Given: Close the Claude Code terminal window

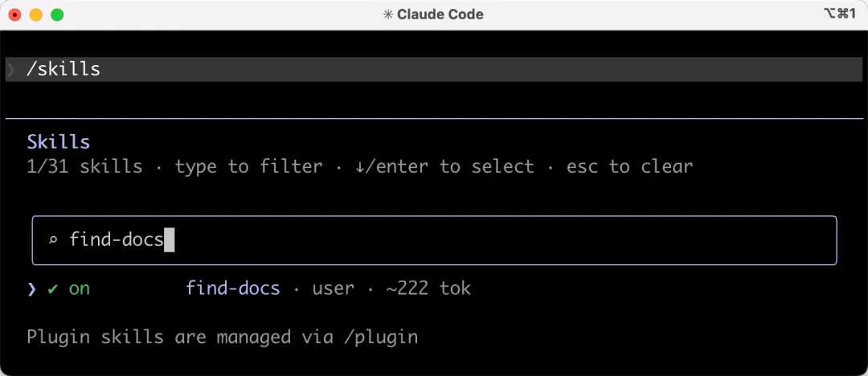Looking at the screenshot, I should click(x=15, y=14).
